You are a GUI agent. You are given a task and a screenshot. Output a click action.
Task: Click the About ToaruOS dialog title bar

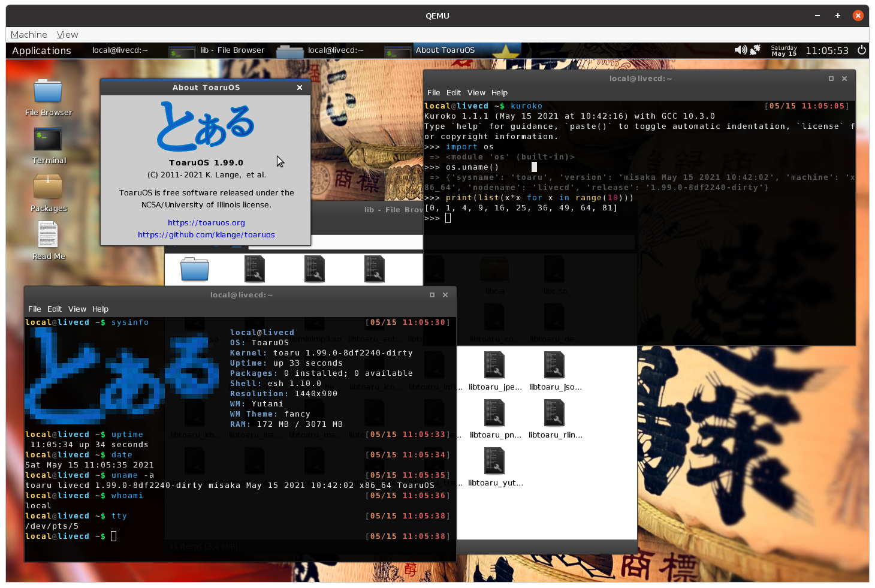coord(206,88)
